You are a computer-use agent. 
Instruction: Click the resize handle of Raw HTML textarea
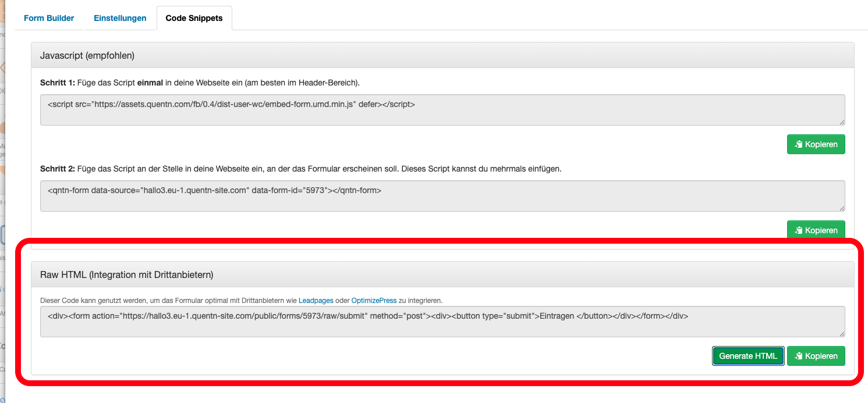pos(842,334)
